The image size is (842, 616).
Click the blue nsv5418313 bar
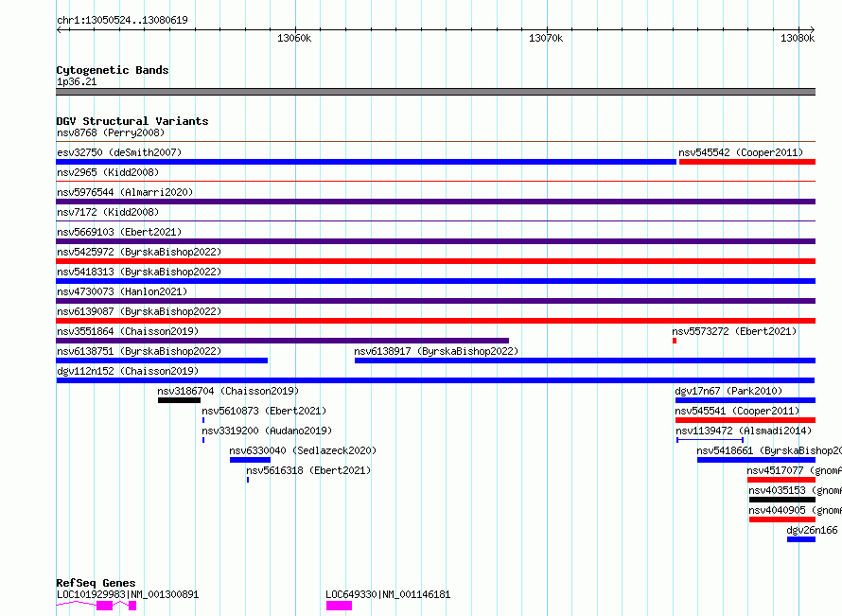[436, 281]
